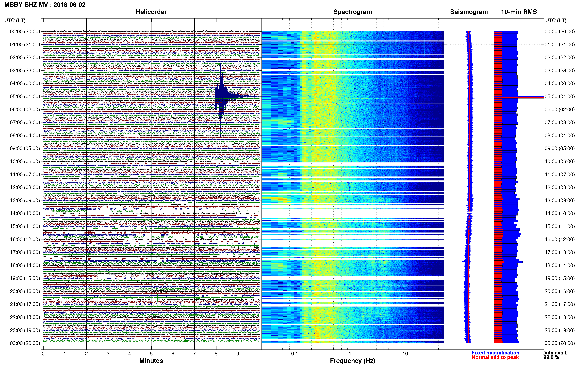This screenshot has height=368, width=588.
Task: Click the left '10:00 (06:00)' time label
Action: (x=25, y=161)
